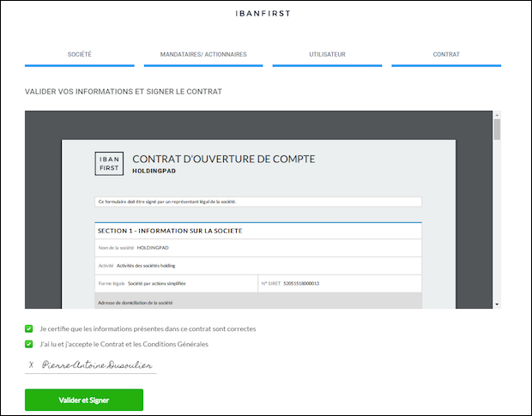Click the Contrat d'ouverture de compte title
This screenshot has width=532, height=416.
[223, 159]
